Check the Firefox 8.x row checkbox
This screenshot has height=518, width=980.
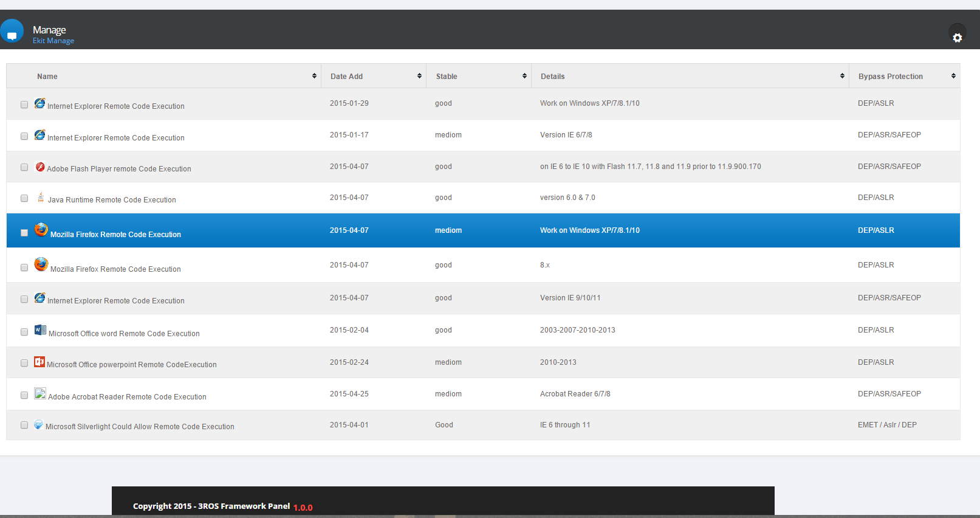coord(24,268)
